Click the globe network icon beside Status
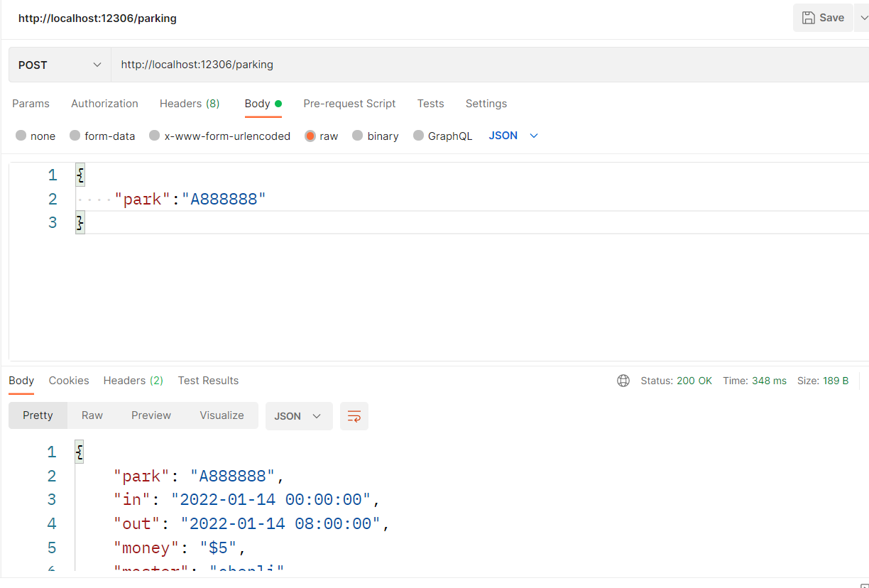The image size is (869, 588). [623, 381]
